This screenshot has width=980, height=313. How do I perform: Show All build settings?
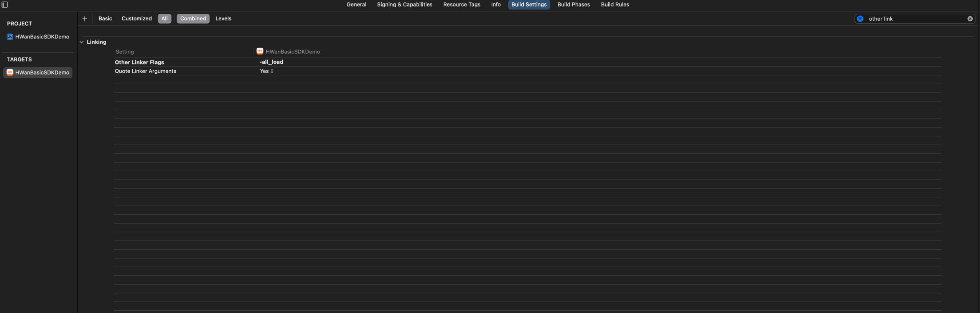point(165,18)
